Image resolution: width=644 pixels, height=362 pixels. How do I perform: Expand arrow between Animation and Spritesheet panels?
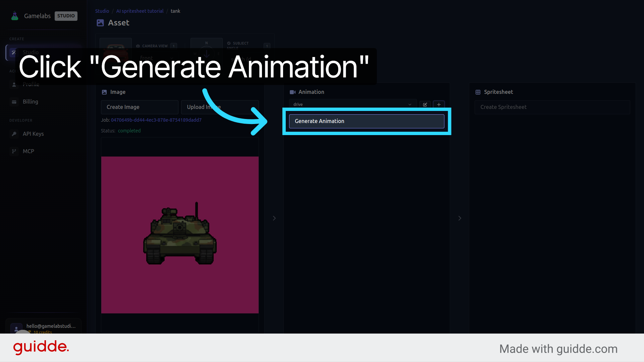click(x=460, y=218)
